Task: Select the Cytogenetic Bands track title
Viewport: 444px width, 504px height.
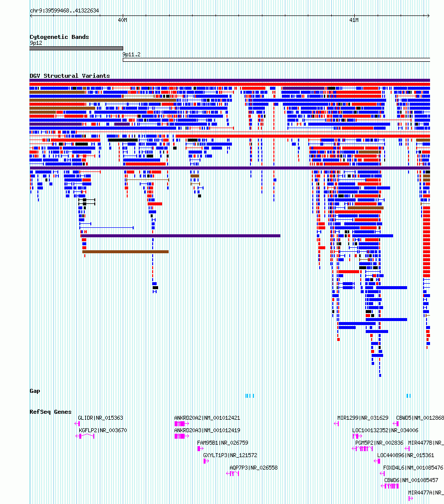Action: click(59, 37)
